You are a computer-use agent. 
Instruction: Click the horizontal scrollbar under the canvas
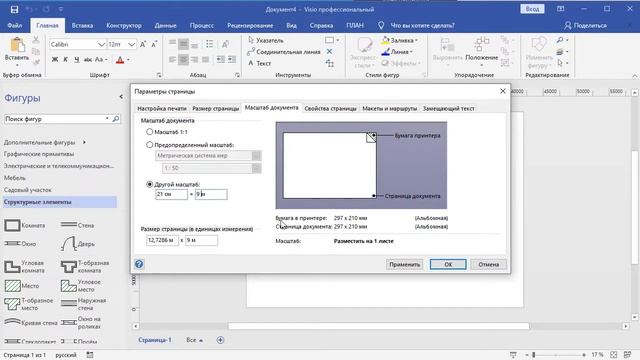tap(378, 326)
